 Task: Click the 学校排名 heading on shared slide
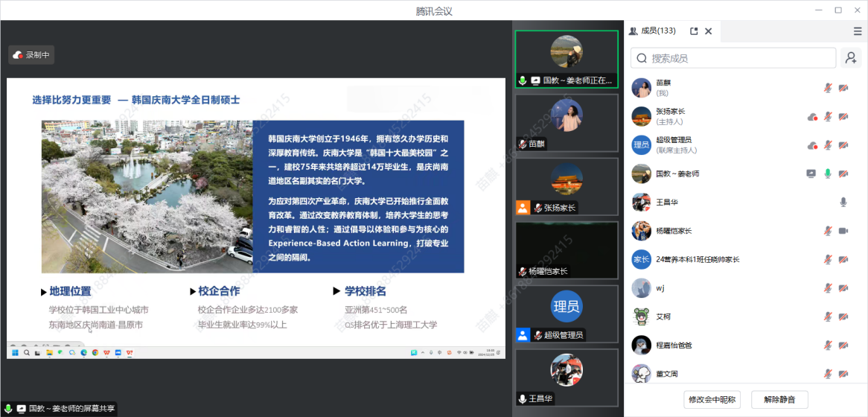pos(366,291)
